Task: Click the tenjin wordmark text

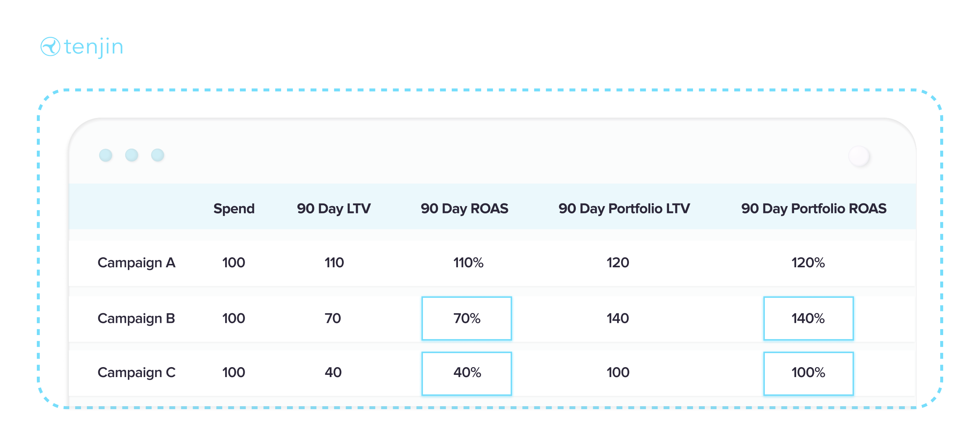Action: [94, 47]
